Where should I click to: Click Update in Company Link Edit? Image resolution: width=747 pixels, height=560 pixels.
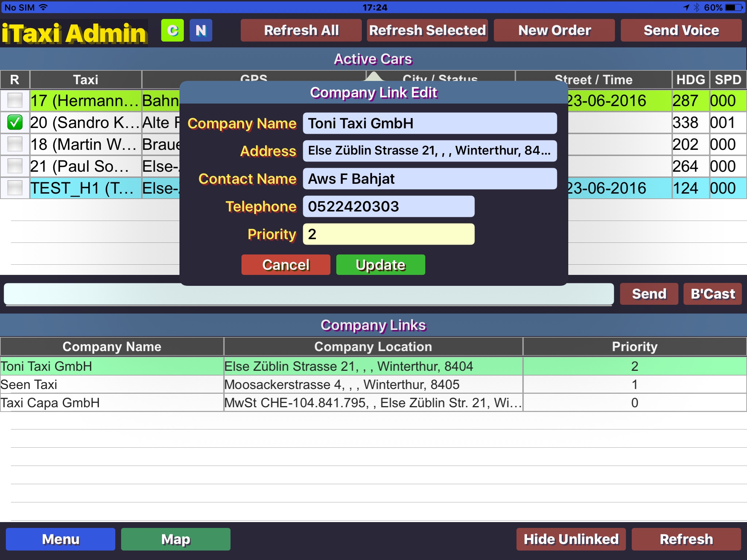381,265
